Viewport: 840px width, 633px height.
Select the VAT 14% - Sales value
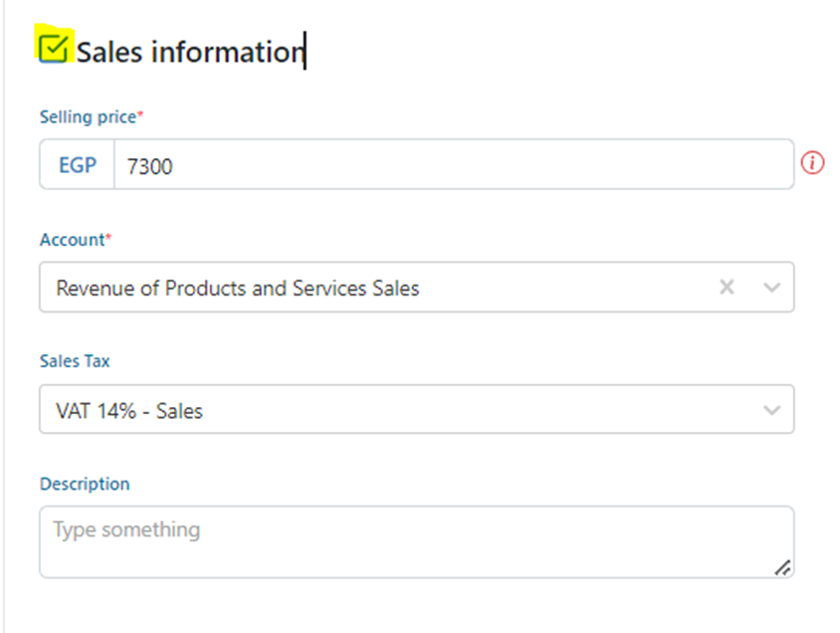[129, 410]
